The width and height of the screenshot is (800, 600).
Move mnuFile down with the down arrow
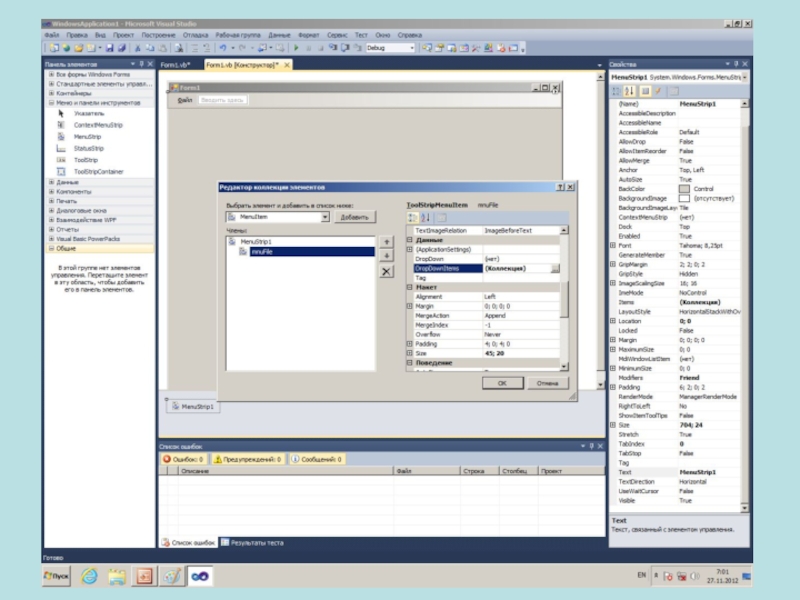[387, 255]
